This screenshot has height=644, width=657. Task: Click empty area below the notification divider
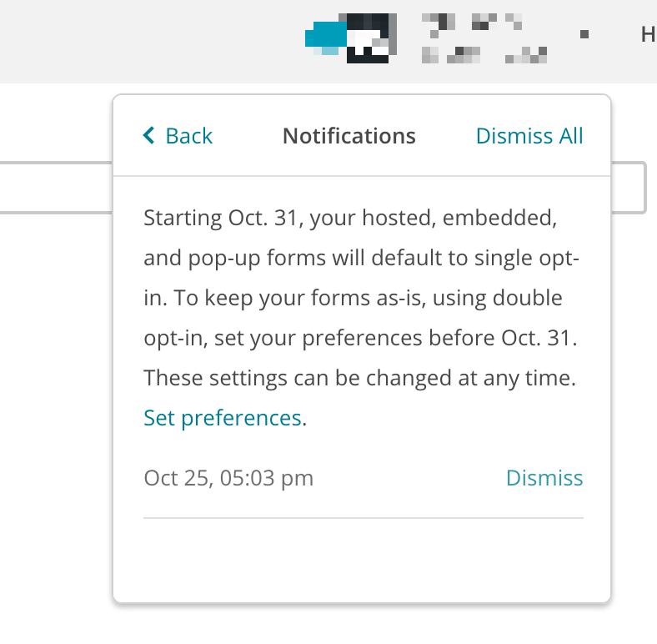coord(363,560)
